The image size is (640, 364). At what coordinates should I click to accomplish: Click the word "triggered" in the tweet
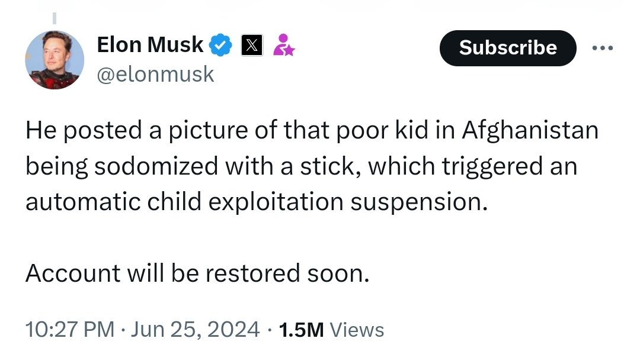point(494,166)
